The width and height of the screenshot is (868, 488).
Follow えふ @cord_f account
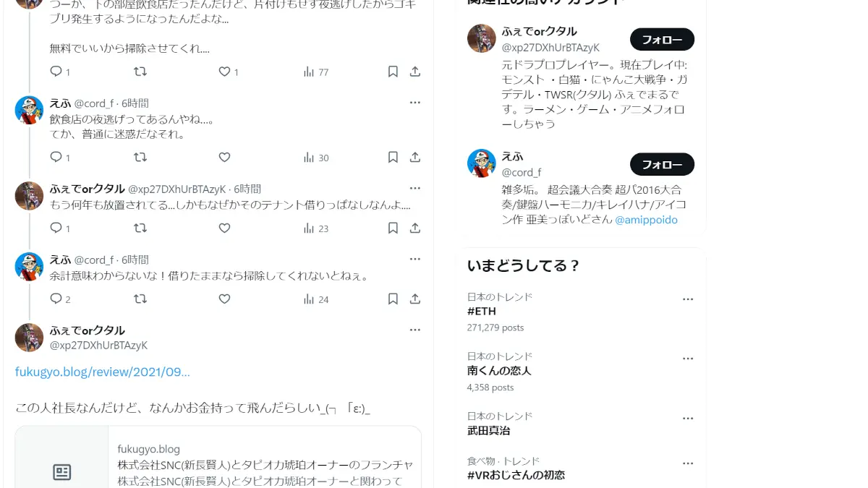(662, 164)
